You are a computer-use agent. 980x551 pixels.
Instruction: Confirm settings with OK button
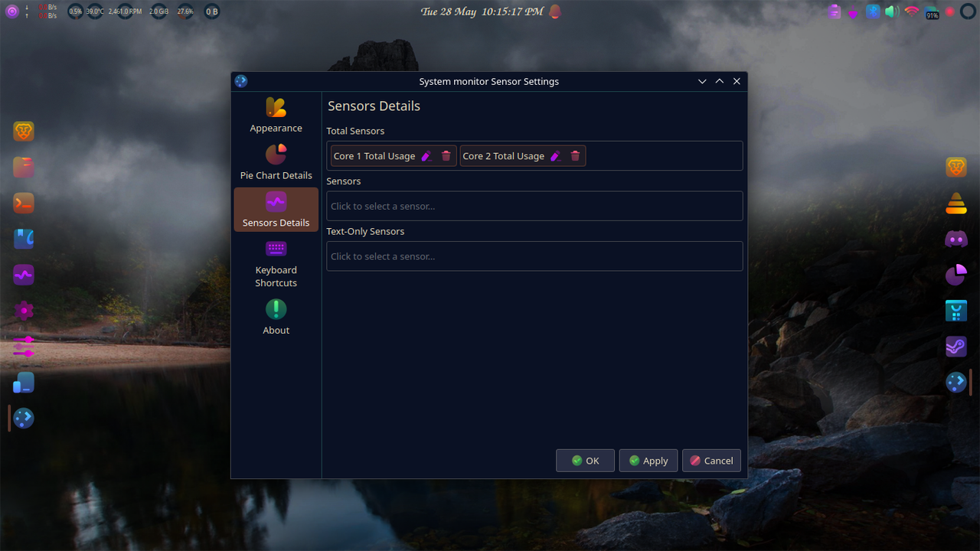[585, 461]
